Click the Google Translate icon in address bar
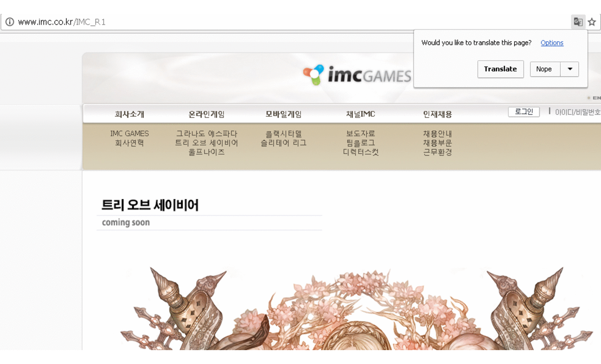 (578, 22)
